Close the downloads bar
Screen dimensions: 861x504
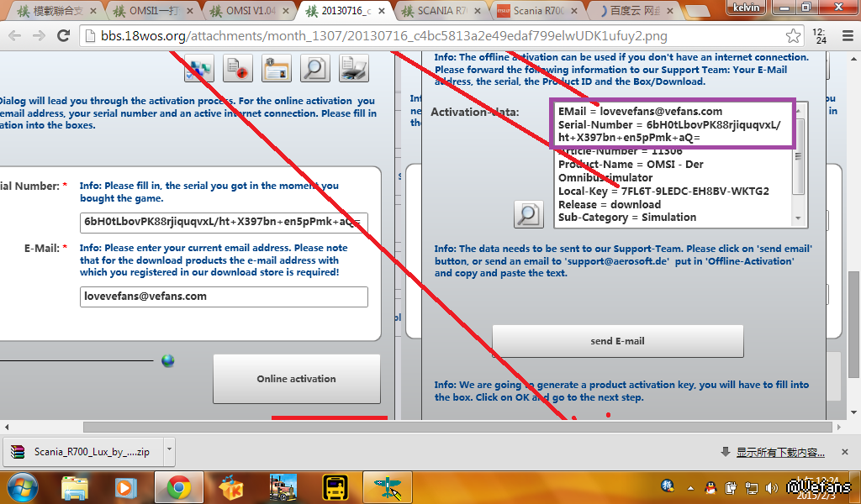845,452
